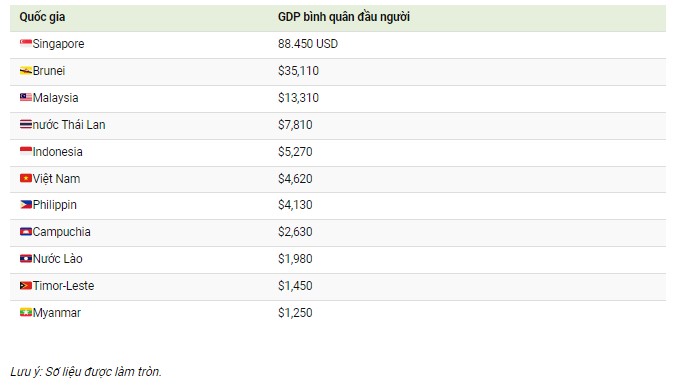Click the Laos flag icon
Viewport: 689px width, 391px height.
26,258
